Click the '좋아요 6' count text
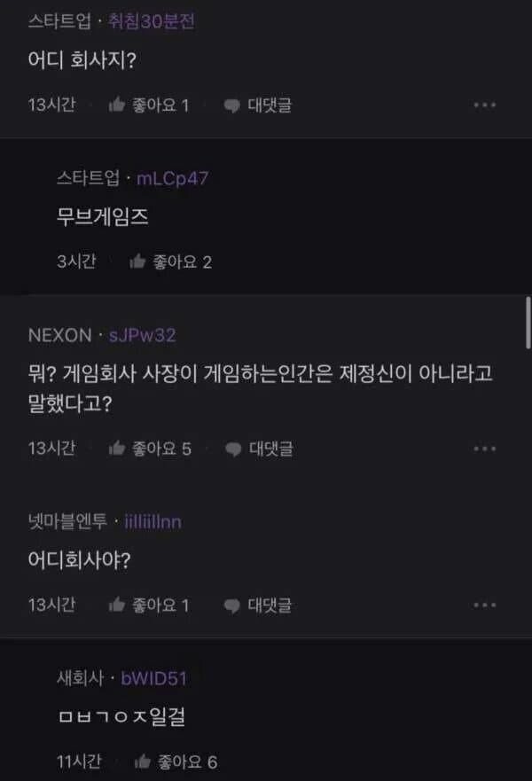 click(187, 761)
